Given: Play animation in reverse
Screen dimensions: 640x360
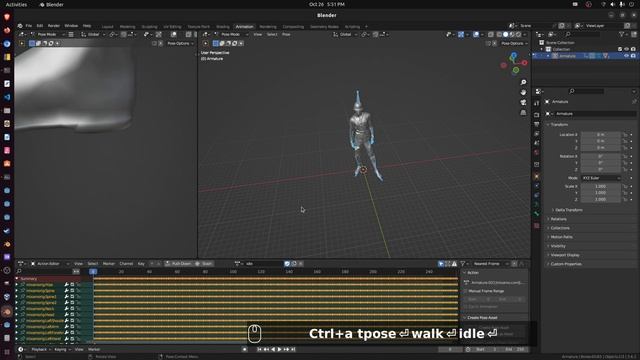Looking at the screenshot, I should (x=273, y=349).
